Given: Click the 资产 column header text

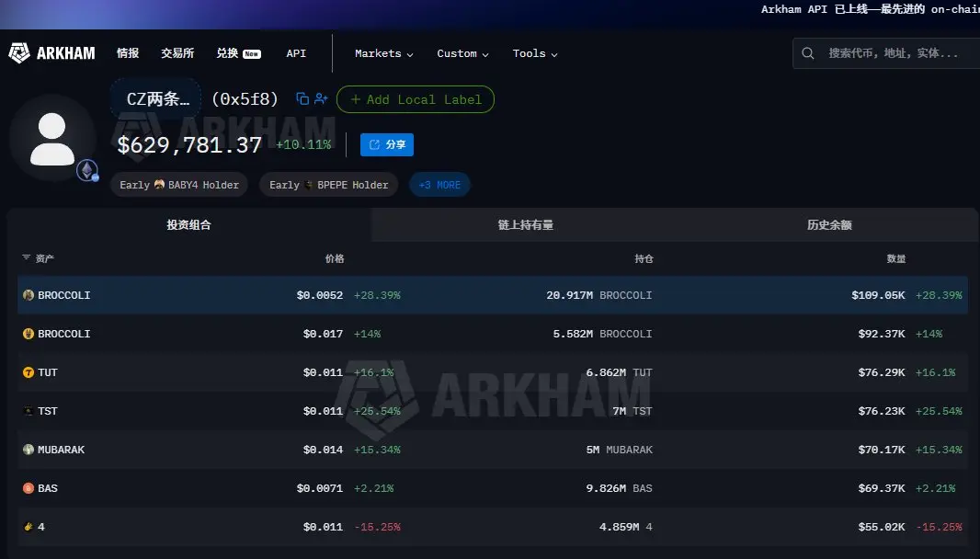Looking at the screenshot, I should point(45,258).
